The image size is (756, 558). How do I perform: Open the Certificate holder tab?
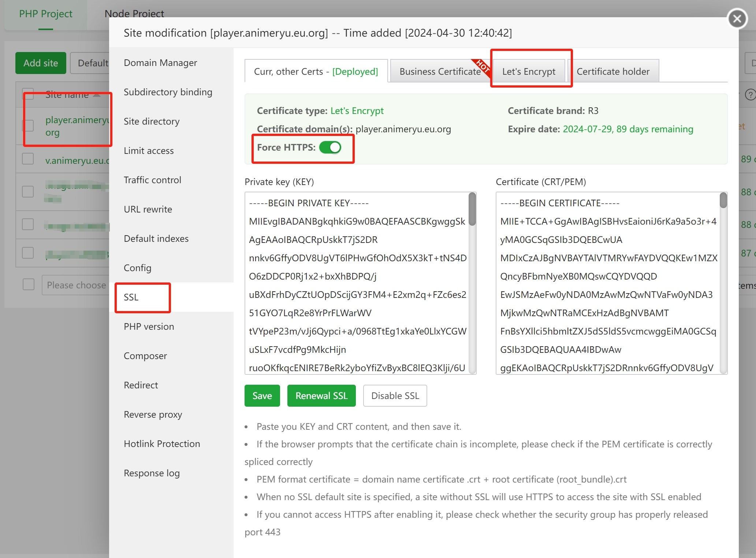point(613,71)
